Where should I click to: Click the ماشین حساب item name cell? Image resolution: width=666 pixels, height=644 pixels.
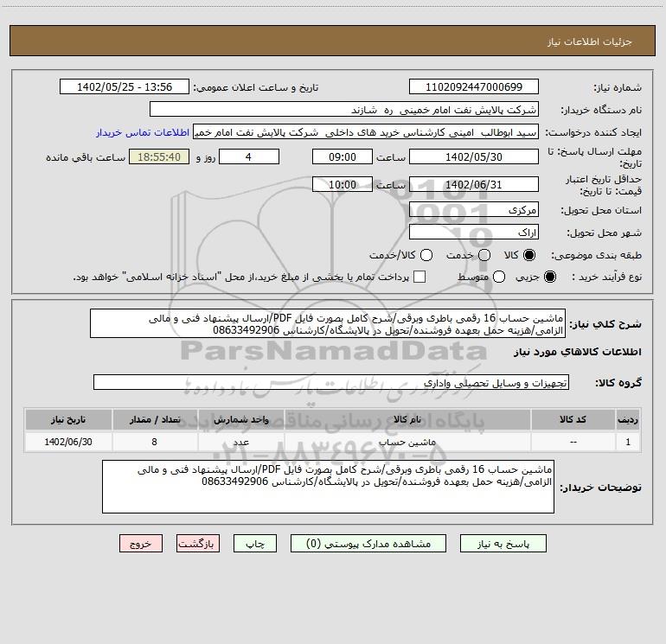tap(407, 442)
